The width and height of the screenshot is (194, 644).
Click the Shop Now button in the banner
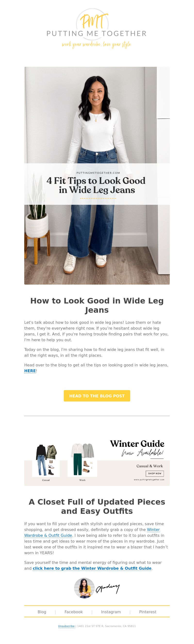(x=155, y=473)
